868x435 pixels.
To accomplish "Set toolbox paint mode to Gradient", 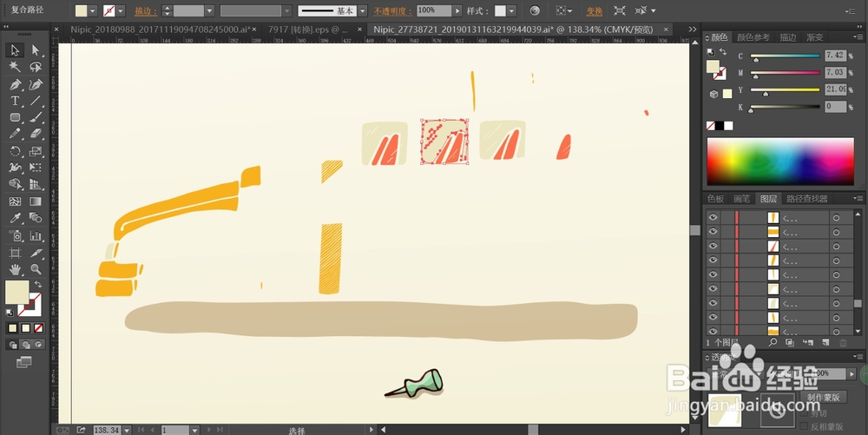I will (x=25, y=328).
